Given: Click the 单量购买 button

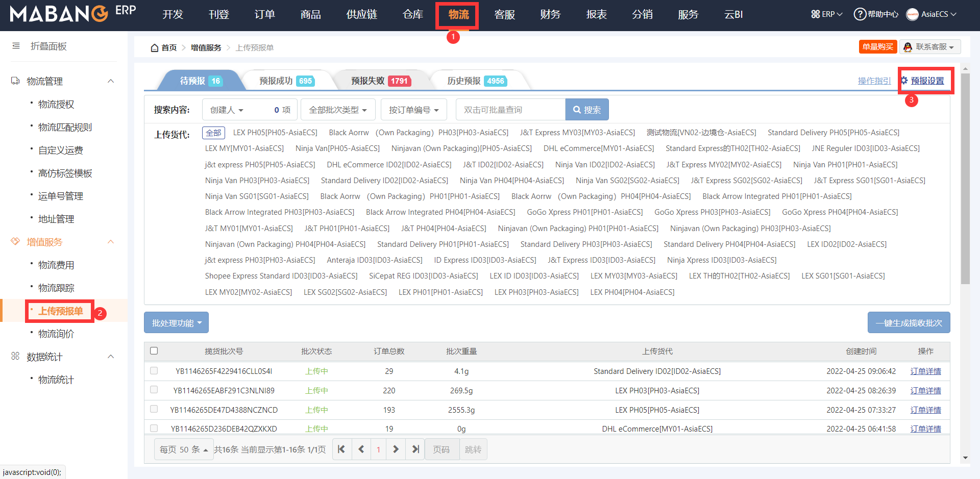Looking at the screenshot, I should click(877, 47).
